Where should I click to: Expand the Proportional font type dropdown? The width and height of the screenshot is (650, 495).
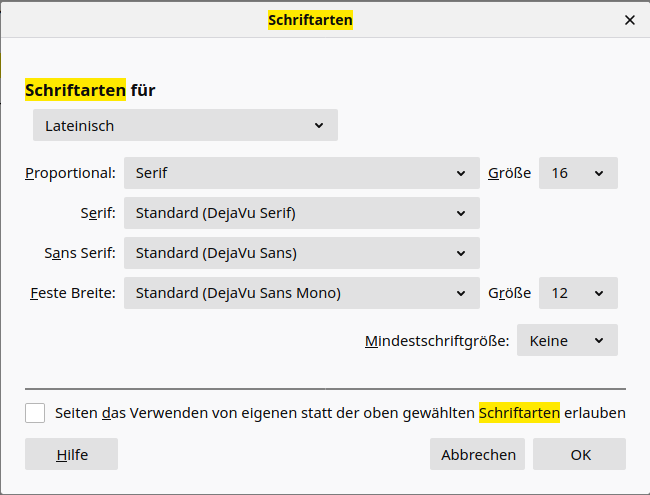tap(301, 173)
